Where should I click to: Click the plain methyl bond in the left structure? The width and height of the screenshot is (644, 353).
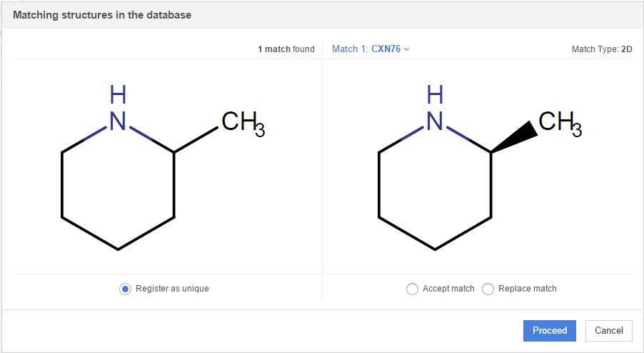coord(197,139)
